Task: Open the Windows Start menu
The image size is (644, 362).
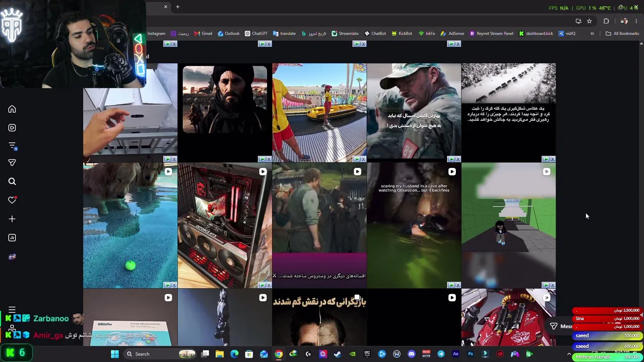Action: tap(115, 354)
